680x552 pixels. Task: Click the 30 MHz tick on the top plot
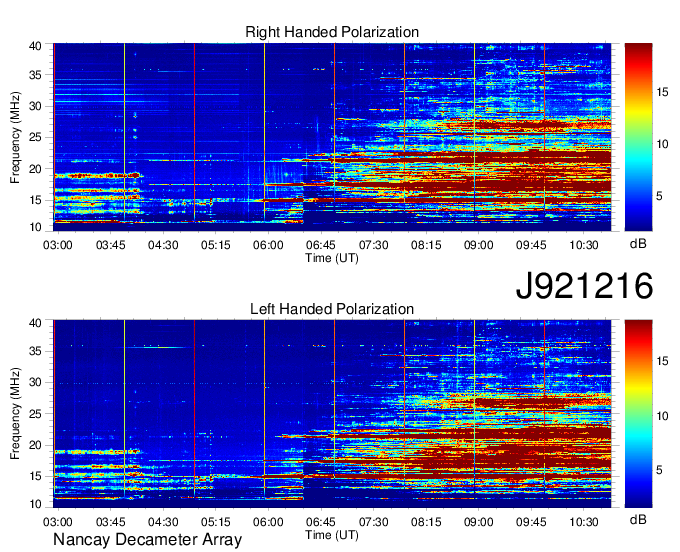[35, 106]
